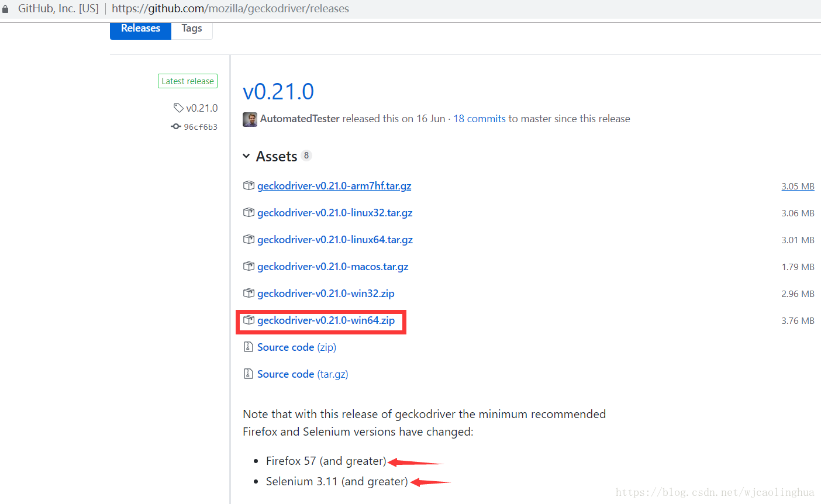This screenshot has height=504, width=821.
Task: Open the AutomatedTester avatar image
Action: click(x=250, y=119)
